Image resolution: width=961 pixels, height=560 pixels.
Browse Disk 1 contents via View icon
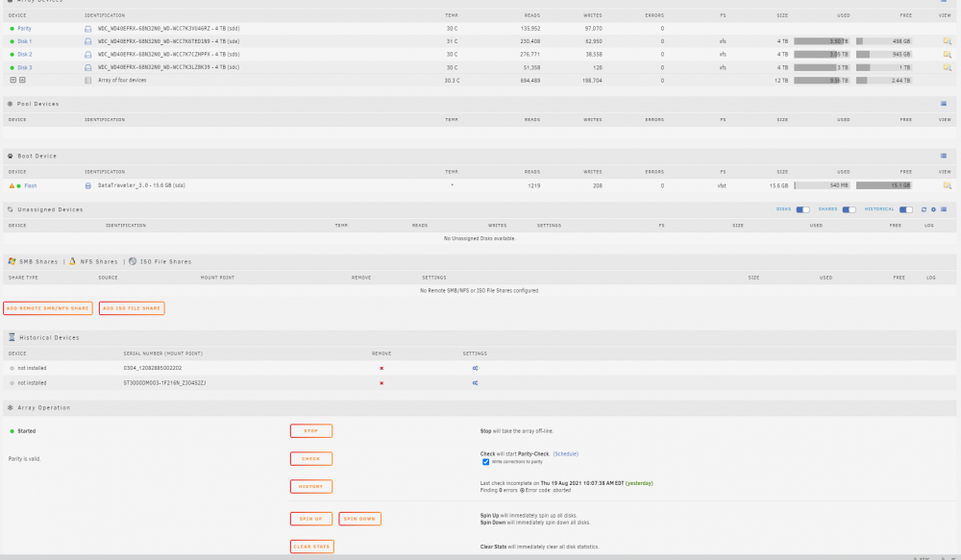[x=947, y=41]
